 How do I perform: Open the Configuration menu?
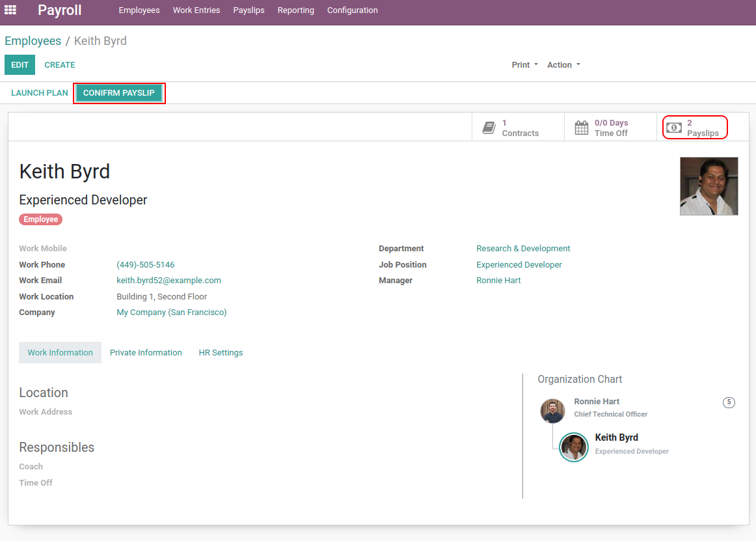pyautogui.click(x=352, y=10)
